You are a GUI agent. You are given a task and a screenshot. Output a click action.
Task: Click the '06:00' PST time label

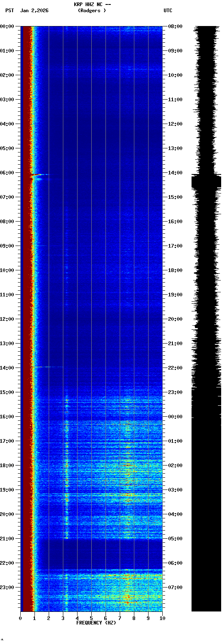[x=7, y=173]
